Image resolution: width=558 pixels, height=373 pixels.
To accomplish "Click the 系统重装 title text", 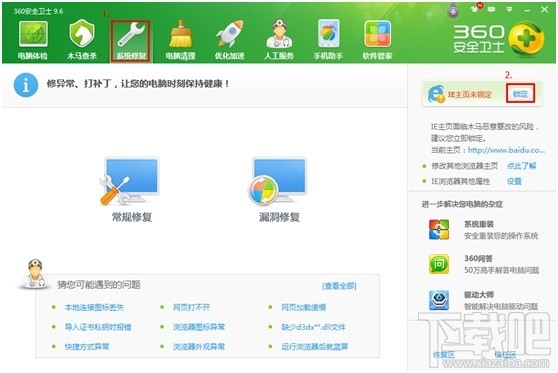I will [x=479, y=224].
